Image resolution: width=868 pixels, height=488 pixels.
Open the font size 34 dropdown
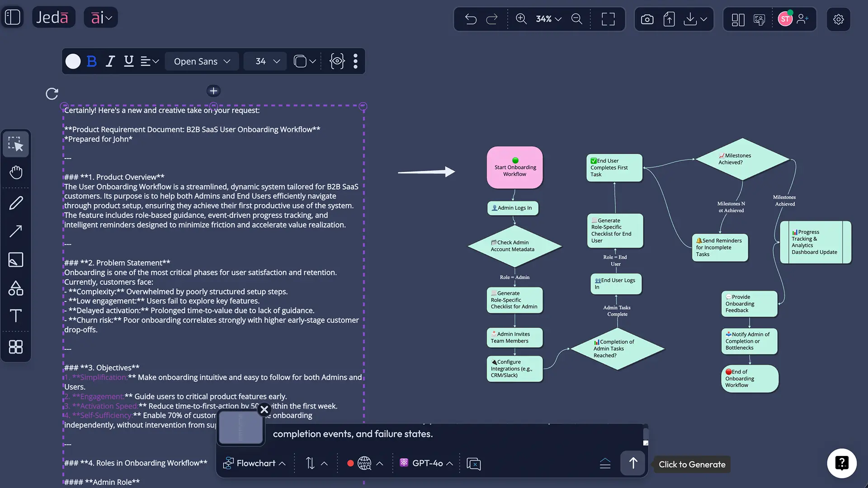(266, 61)
